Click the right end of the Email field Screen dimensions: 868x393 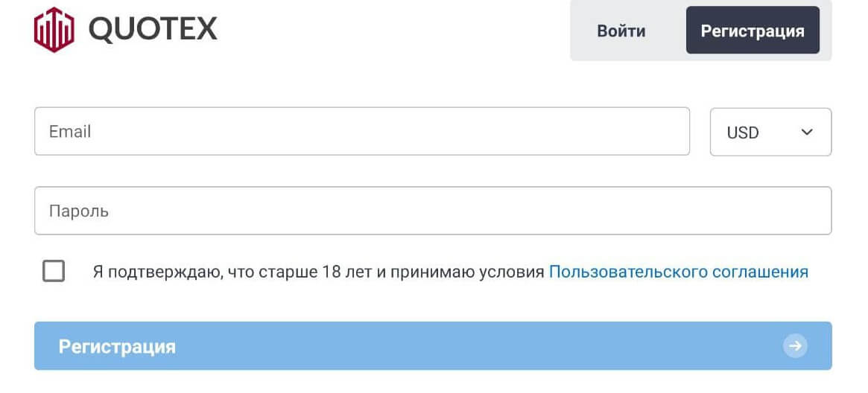pyautogui.click(x=671, y=132)
